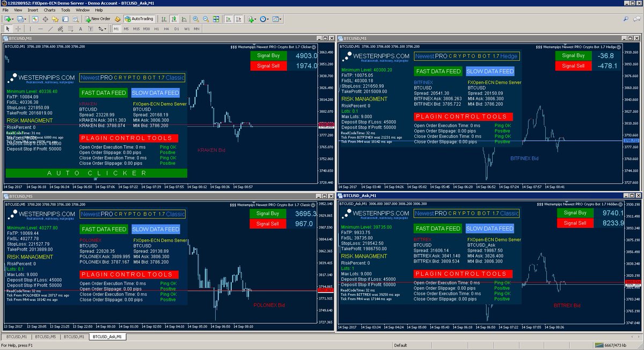644x350 pixels.
Task: Open the Profiles toolbar dropdown
Action: (22, 19)
